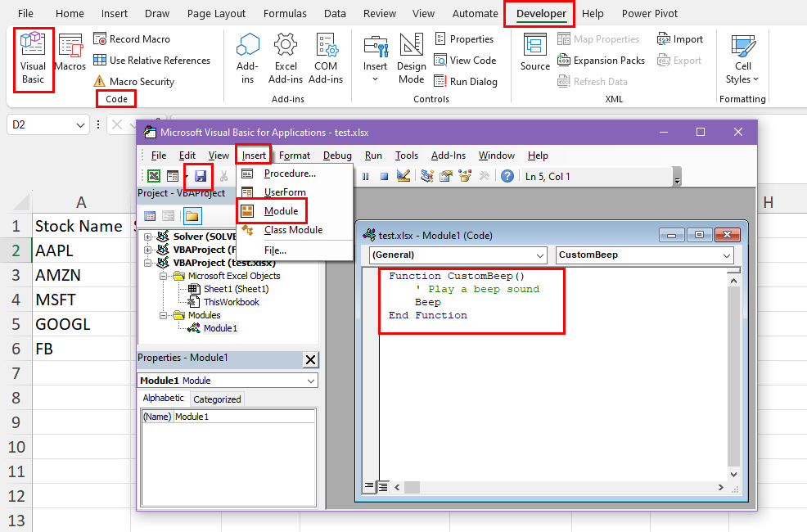Open Project Explorer from VBA toolbar

(x=426, y=177)
